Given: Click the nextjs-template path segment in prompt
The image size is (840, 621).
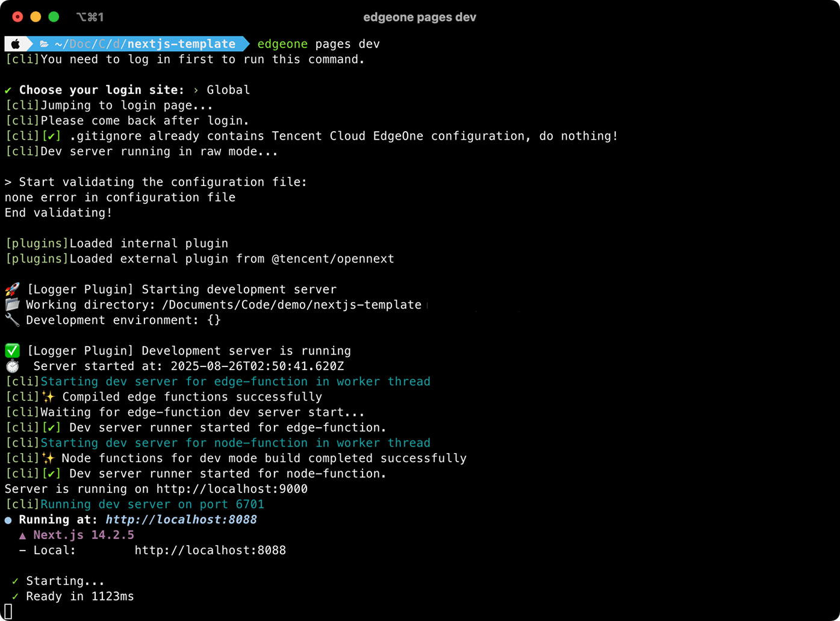Looking at the screenshot, I should 181,44.
